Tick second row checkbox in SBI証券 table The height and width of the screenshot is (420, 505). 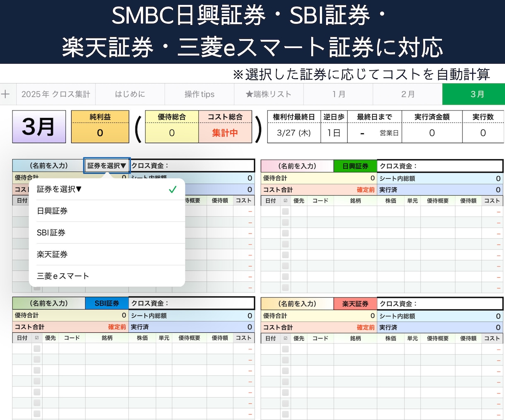coord(37,360)
